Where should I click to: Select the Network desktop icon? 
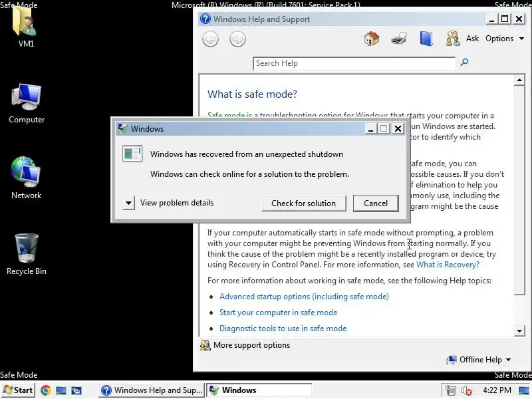(26, 178)
